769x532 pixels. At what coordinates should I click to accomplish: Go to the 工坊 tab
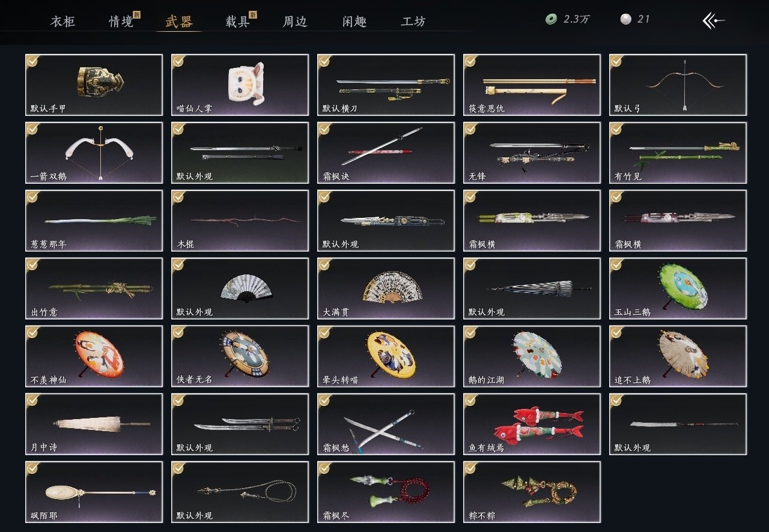point(413,22)
